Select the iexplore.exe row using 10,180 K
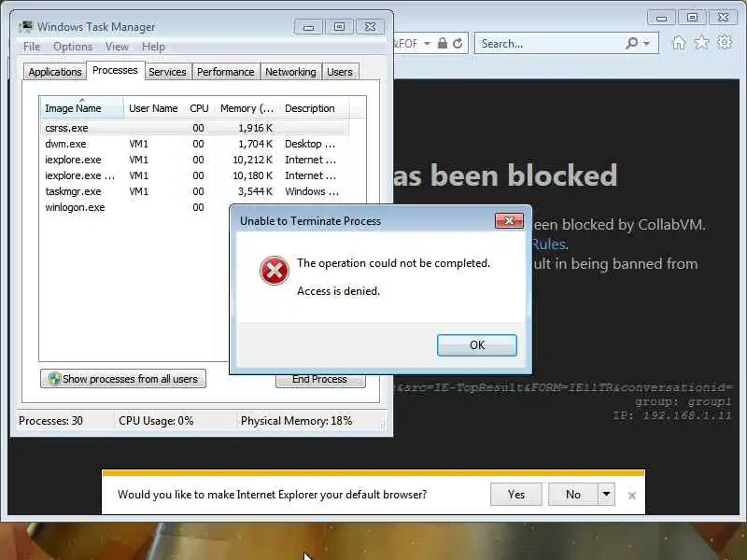Screen dimensions: 747x560 (194, 175)
